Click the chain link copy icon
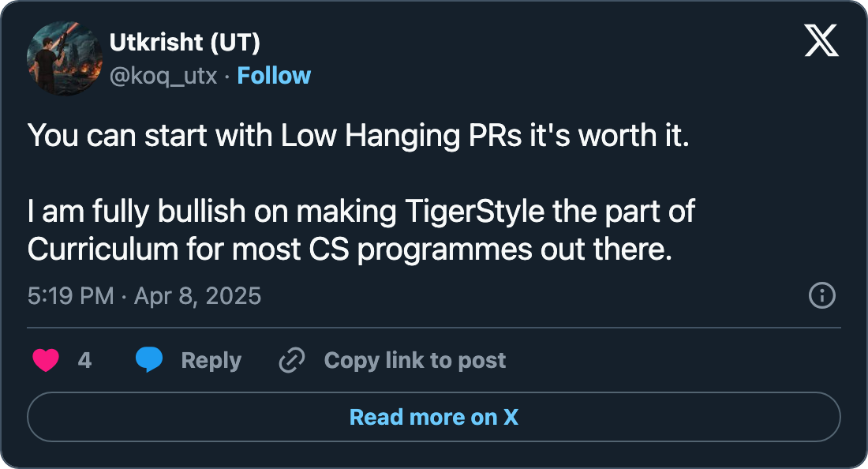 [x=292, y=361]
